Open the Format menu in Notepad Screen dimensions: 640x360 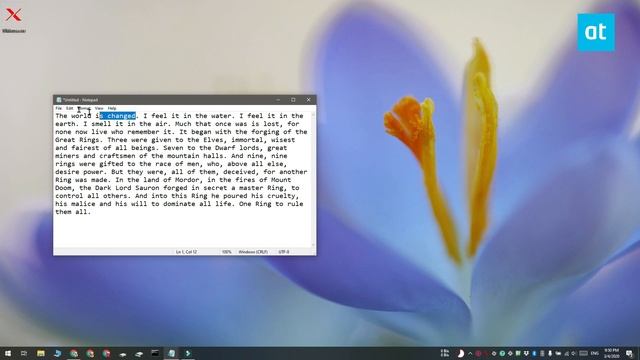84,108
